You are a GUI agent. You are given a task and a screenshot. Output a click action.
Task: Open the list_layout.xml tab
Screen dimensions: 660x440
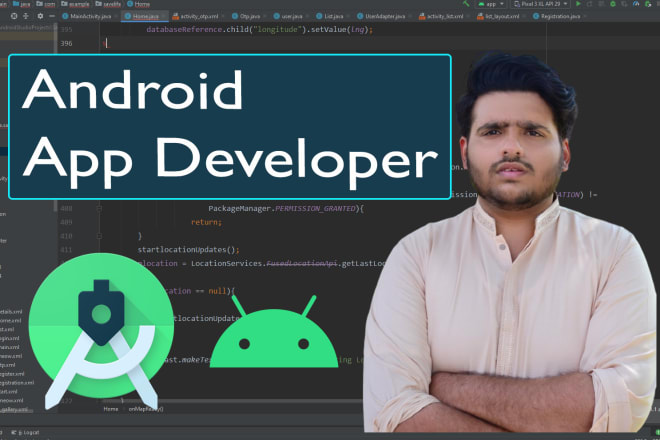coord(498,16)
